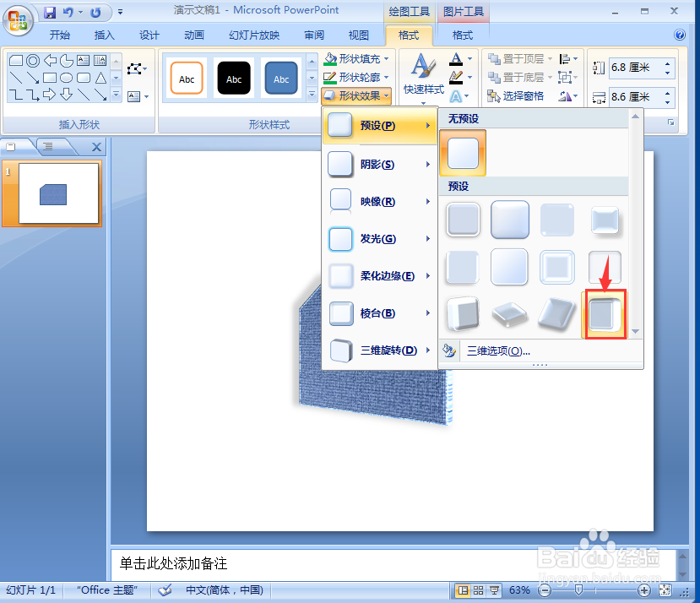700x603 pixels.
Task: Click the shape width field 8.6 厘米
Action: [636, 97]
